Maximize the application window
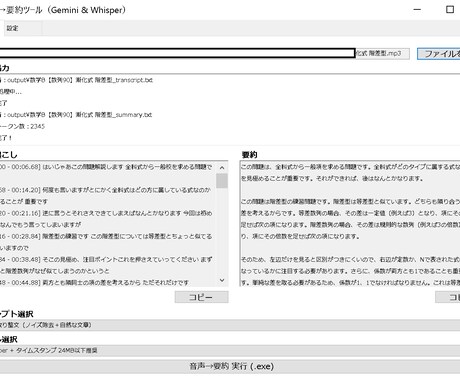The width and height of the screenshot is (460, 380). 450,10
